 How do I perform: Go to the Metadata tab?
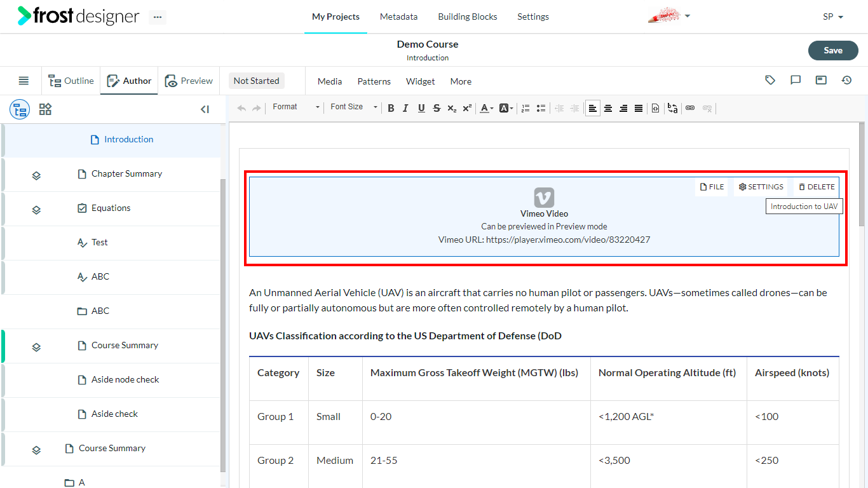pos(398,17)
